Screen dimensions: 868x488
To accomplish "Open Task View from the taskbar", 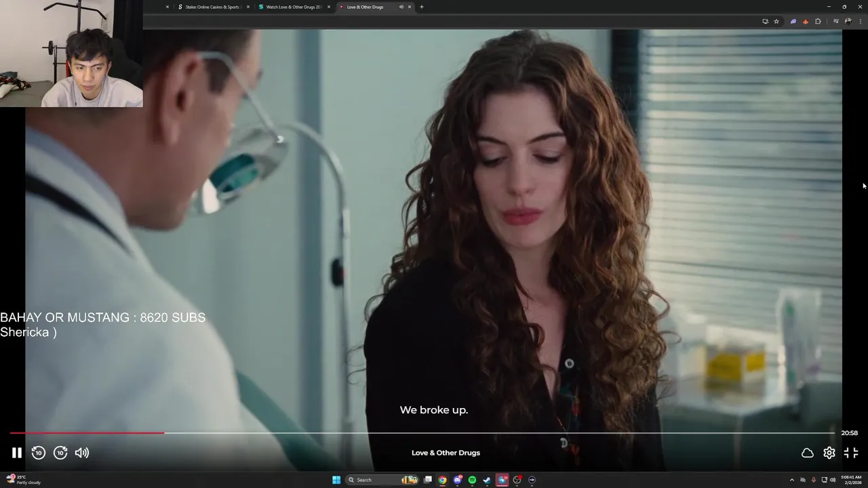I will tap(428, 480).
